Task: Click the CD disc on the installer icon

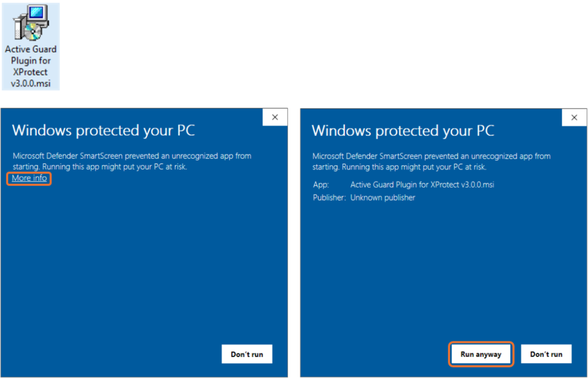Action: coord(34,32)
